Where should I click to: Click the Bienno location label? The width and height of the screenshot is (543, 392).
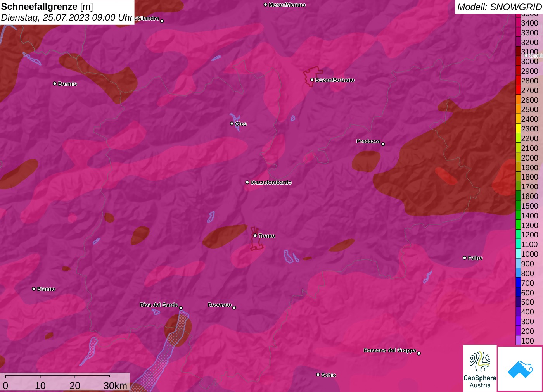coord(46,289)
